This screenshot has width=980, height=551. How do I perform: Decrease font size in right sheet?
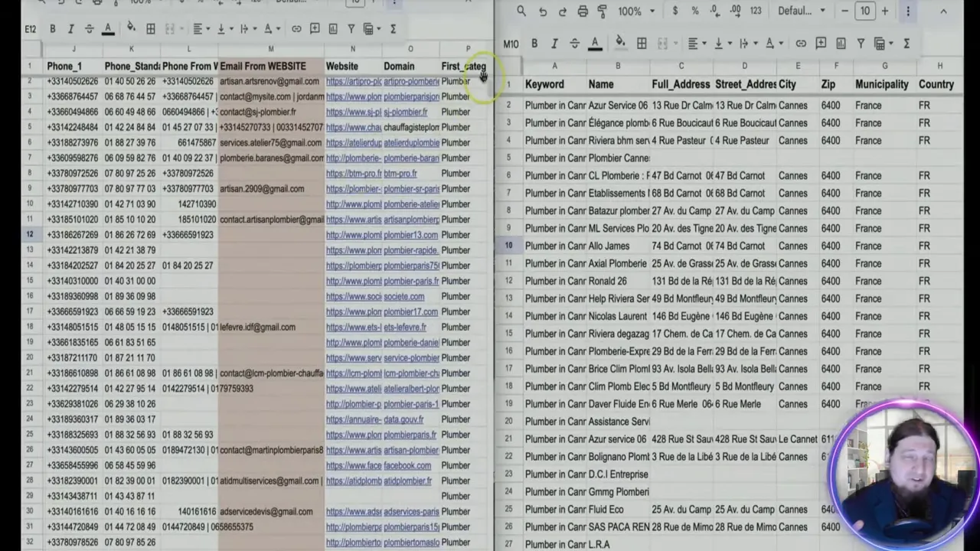(x=844, y=11)
